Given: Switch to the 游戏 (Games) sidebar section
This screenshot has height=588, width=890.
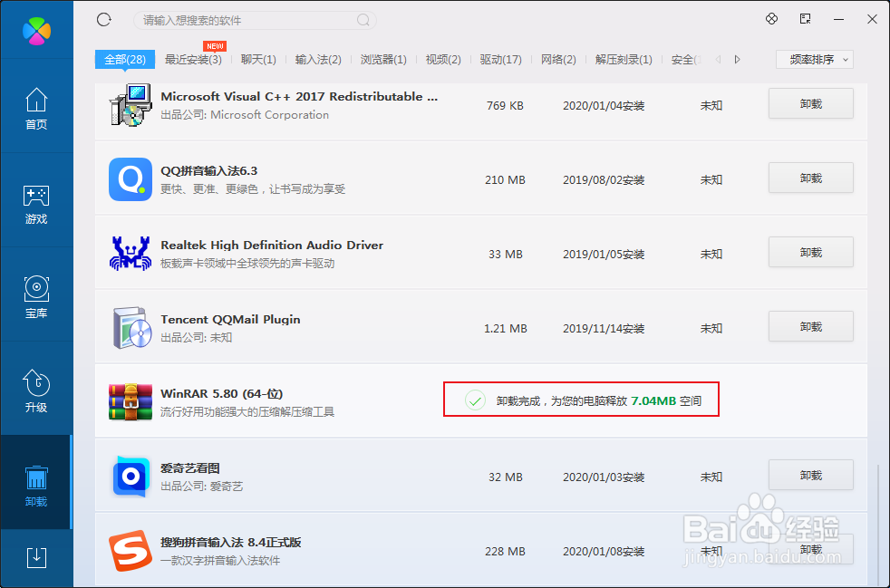Looking at the screenshot, I should click(x=36, y=203).
